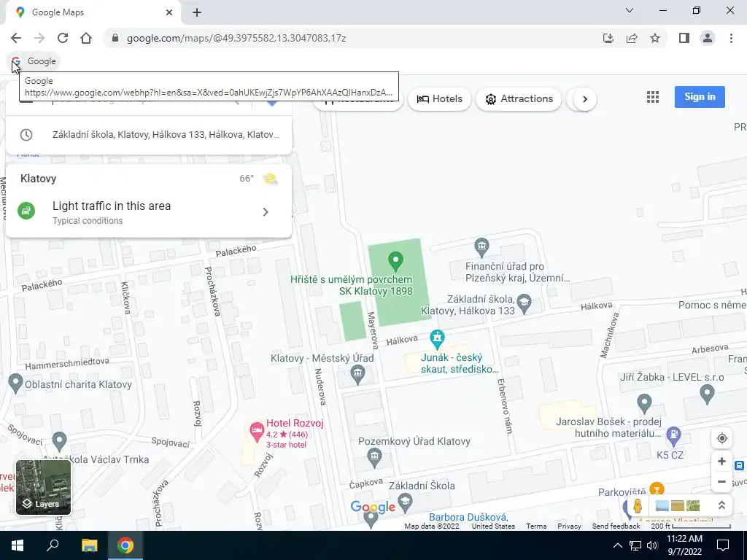
Task: Click Send feedback in map footer
Action: click(616, 526)
